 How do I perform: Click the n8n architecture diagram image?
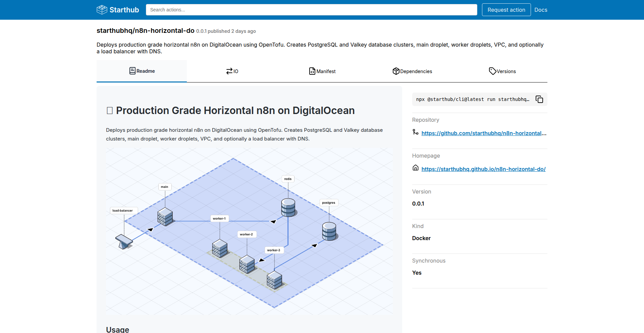point(249,231)
